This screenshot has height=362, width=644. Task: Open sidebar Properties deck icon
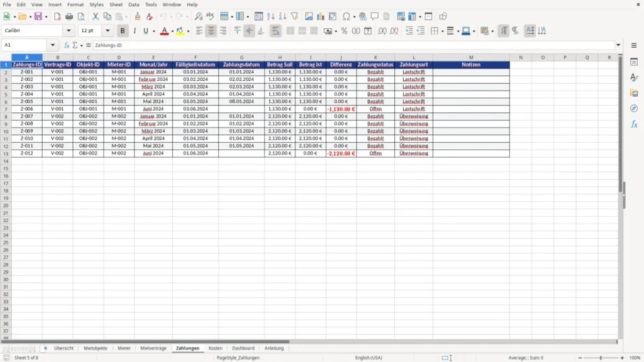tap(634, 62)
